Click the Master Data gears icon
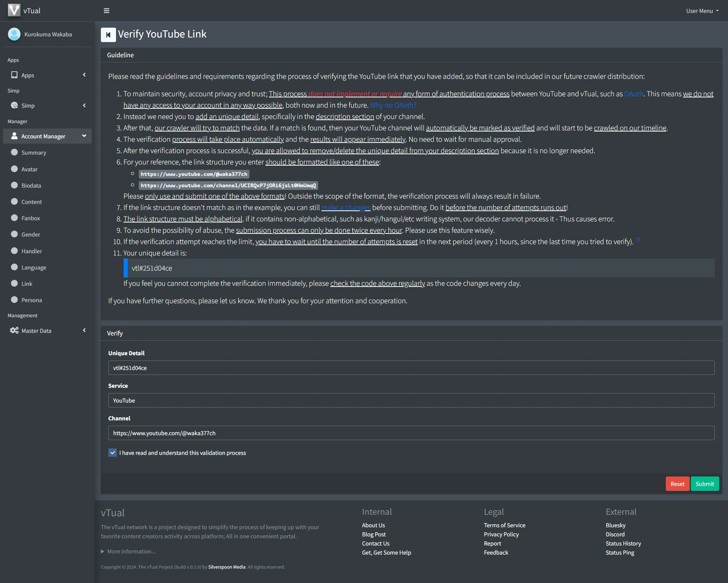Viewport: 728px width, 583px height. pyautogui.click(x=14, y=330)
